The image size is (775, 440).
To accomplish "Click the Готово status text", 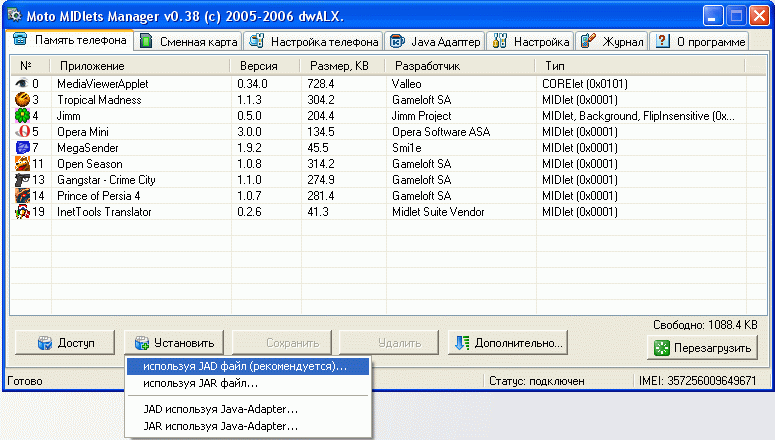I will point(25,381).
